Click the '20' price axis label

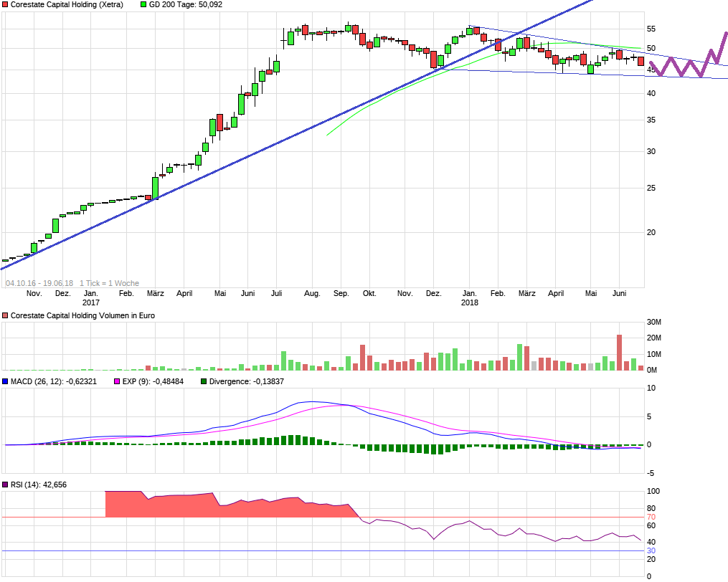tap(651, 232)
